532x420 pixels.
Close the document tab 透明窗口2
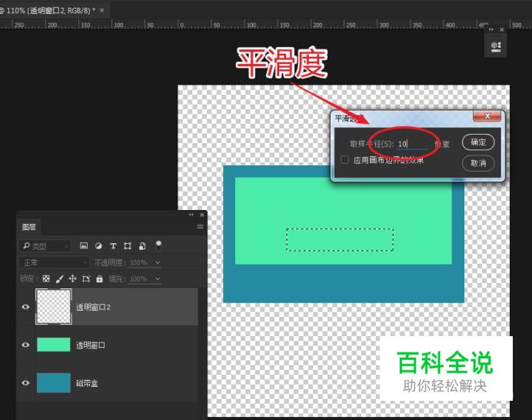[101, 11]
